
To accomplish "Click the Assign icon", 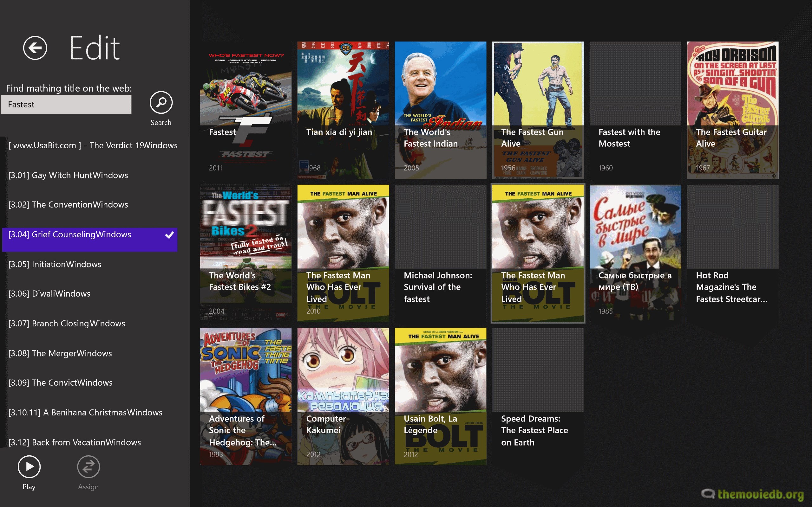I will pyautogui.click(x=88, y=466).
